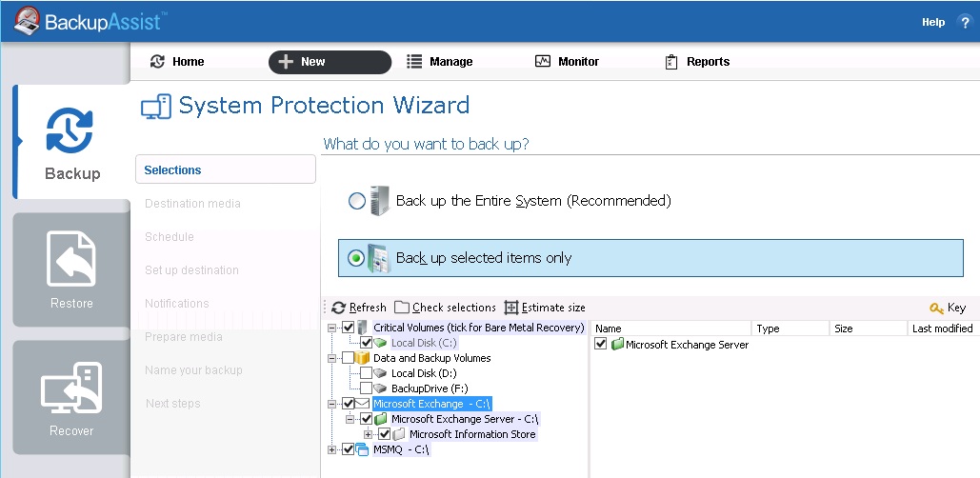Viewport: 980px width, 478px height.
Task: Collapse the Critical Volumes tree node
Action: point(331,328)
